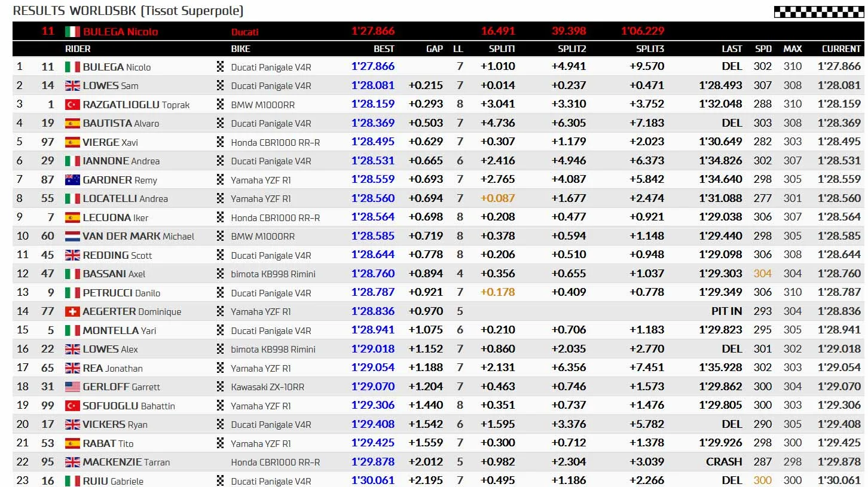Click the US flag next to GERLOFF Garrett

click(72, 387)
